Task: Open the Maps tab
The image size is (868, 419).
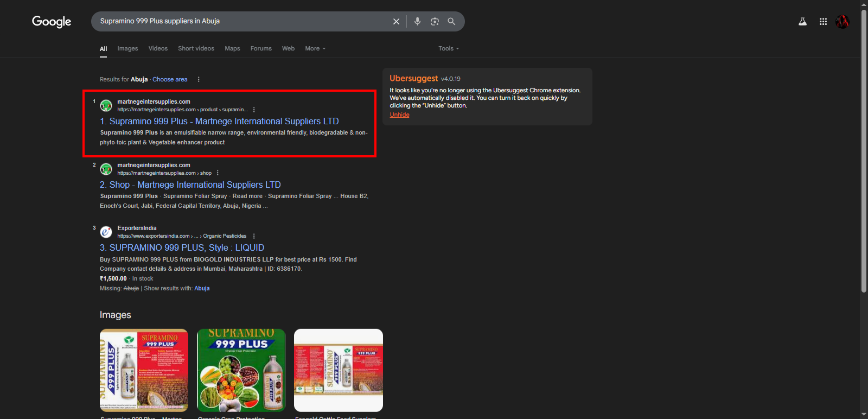Action: click(232, 48)
